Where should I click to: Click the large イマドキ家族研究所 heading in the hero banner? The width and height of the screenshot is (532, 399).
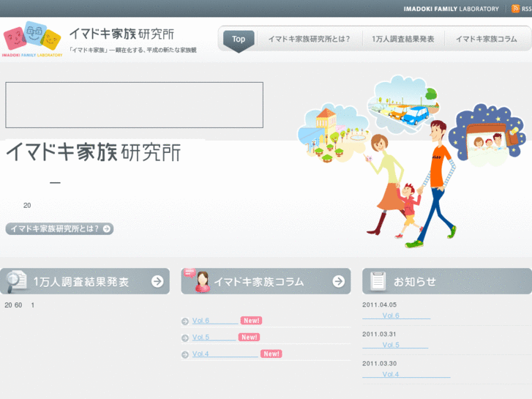point(94,152)
